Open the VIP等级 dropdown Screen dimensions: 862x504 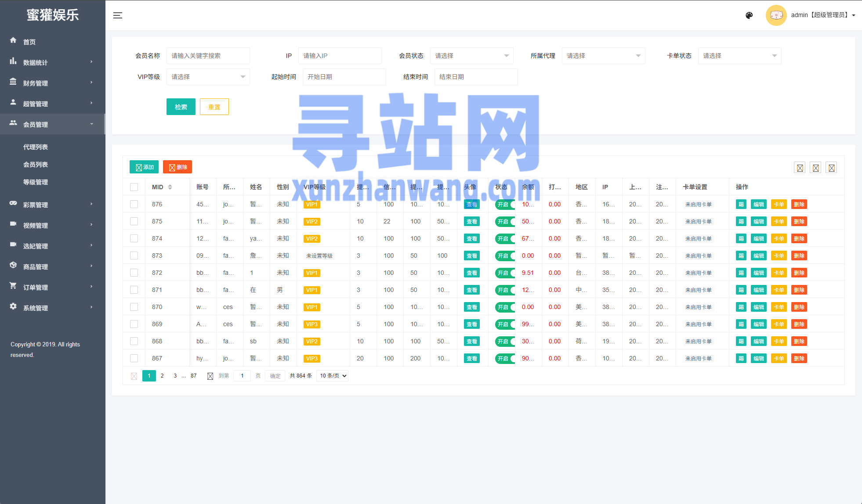(x=208, y=77)
